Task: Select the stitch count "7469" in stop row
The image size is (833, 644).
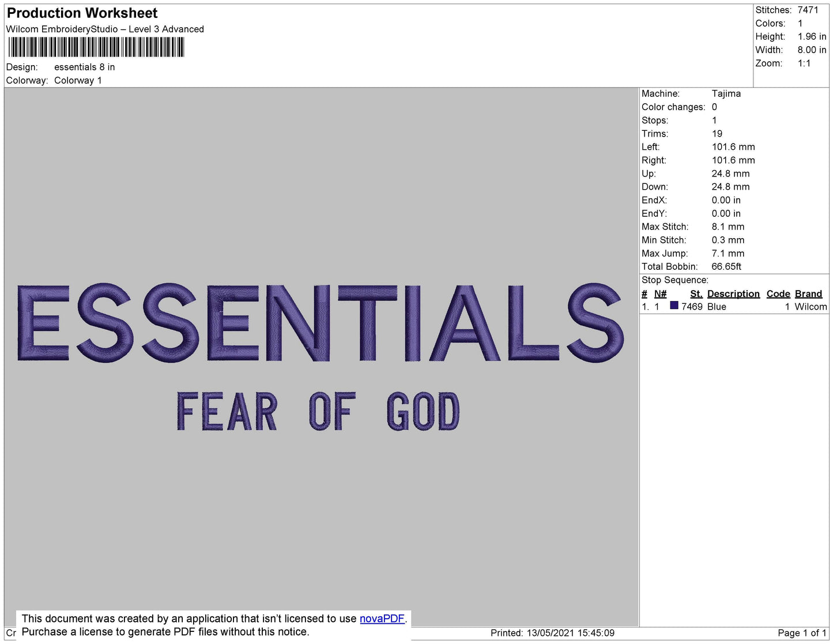Action: click(x=692, y=306)
